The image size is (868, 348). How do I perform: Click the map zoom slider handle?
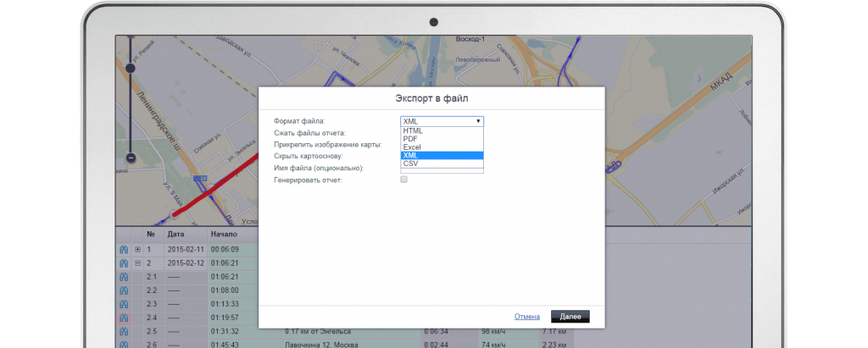[x=131, y=68]
